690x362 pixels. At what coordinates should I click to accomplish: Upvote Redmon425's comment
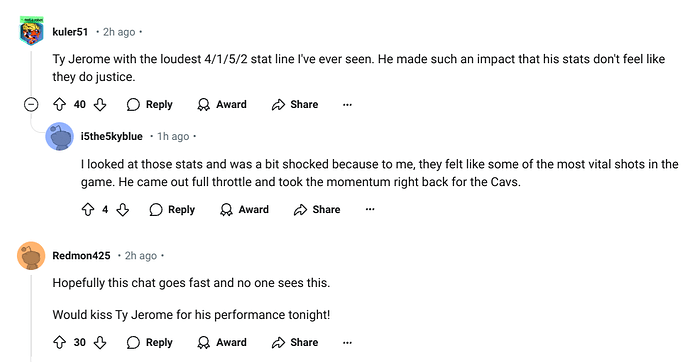point(59,343)
